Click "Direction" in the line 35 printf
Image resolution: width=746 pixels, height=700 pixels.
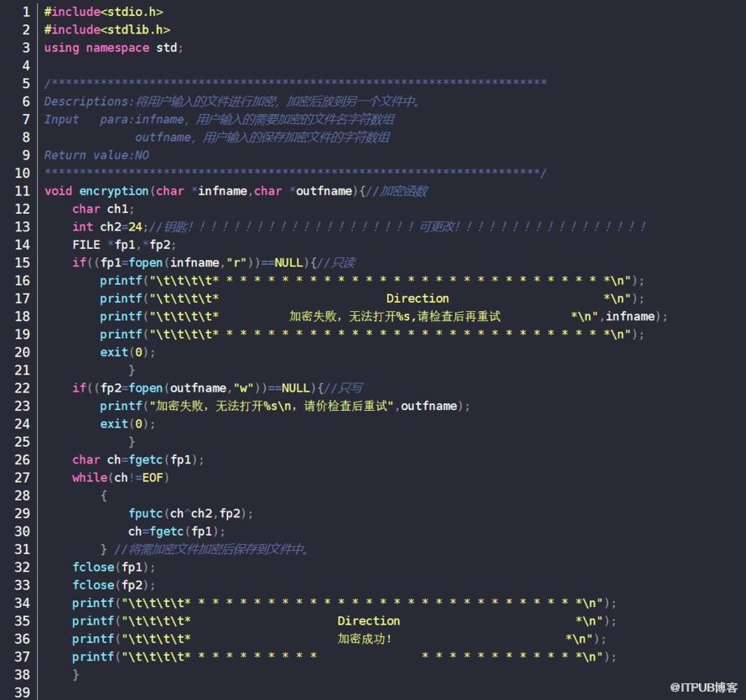pos(369,621)
